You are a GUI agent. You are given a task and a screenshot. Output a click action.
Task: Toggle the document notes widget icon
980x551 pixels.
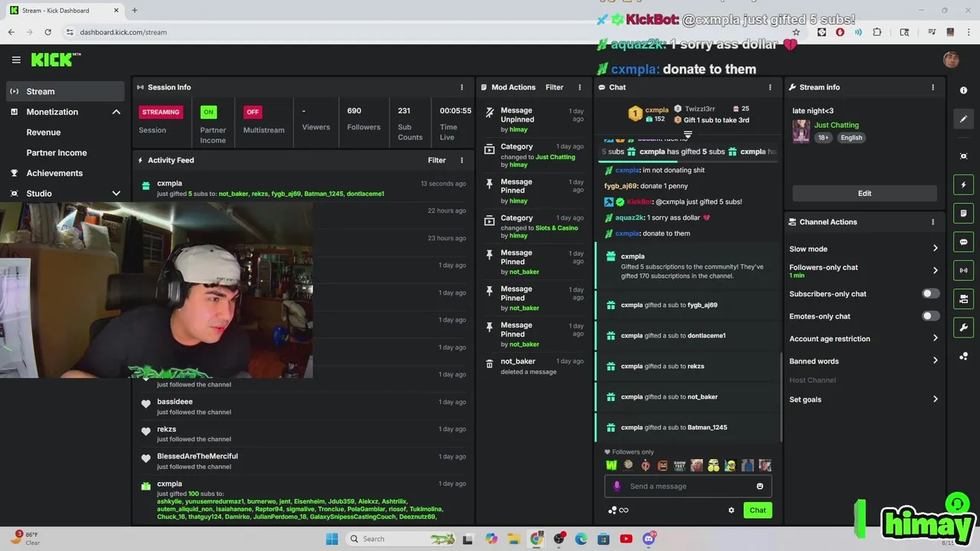click(963, 213)
